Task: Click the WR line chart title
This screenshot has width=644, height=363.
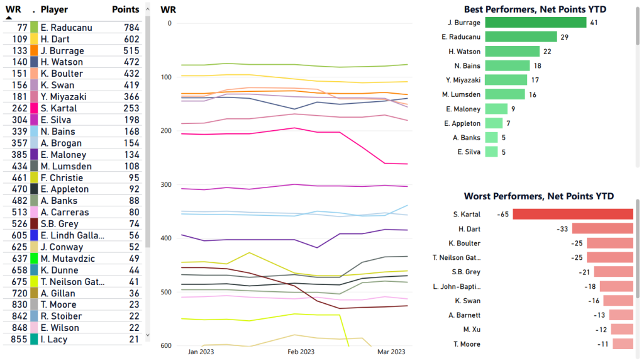Action: (x=167, y=9)
